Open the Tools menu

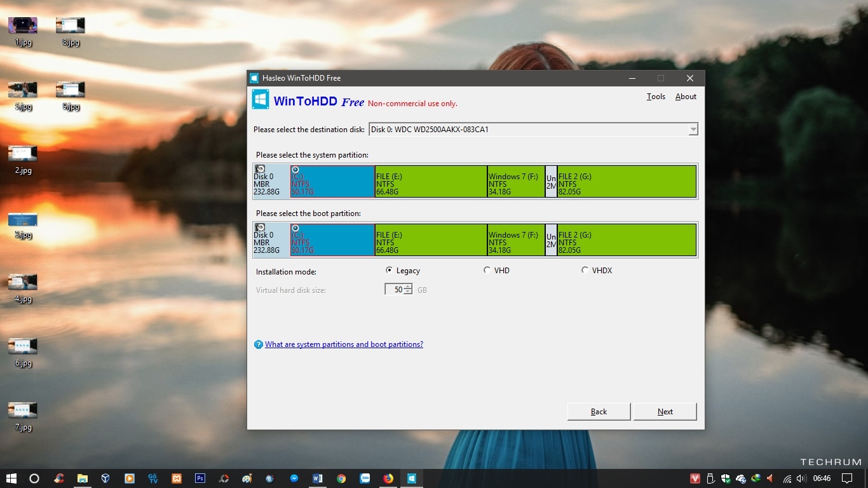(x=656, y=97)
